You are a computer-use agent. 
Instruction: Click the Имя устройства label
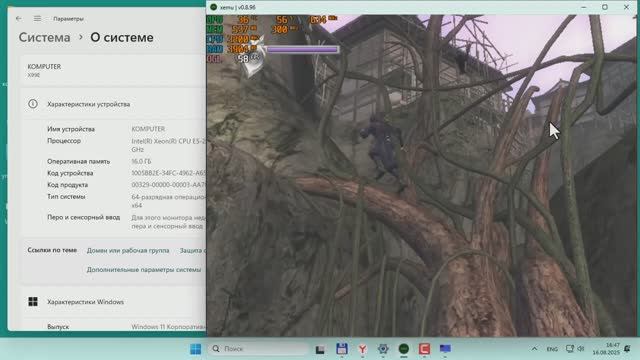coord(71,129)
